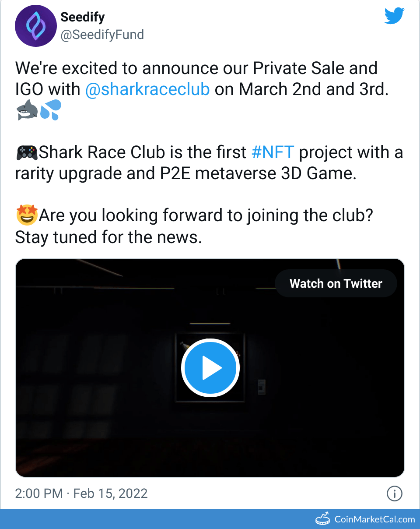Click the "Stay tuned for the news" line
The height and width of the screenshot is (529, 420).
click(x=108, y=237)
